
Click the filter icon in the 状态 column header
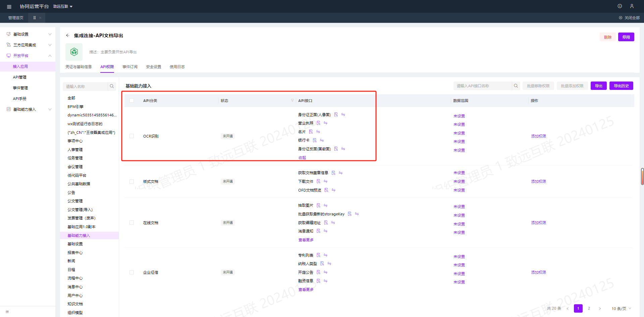coord(292,101)
